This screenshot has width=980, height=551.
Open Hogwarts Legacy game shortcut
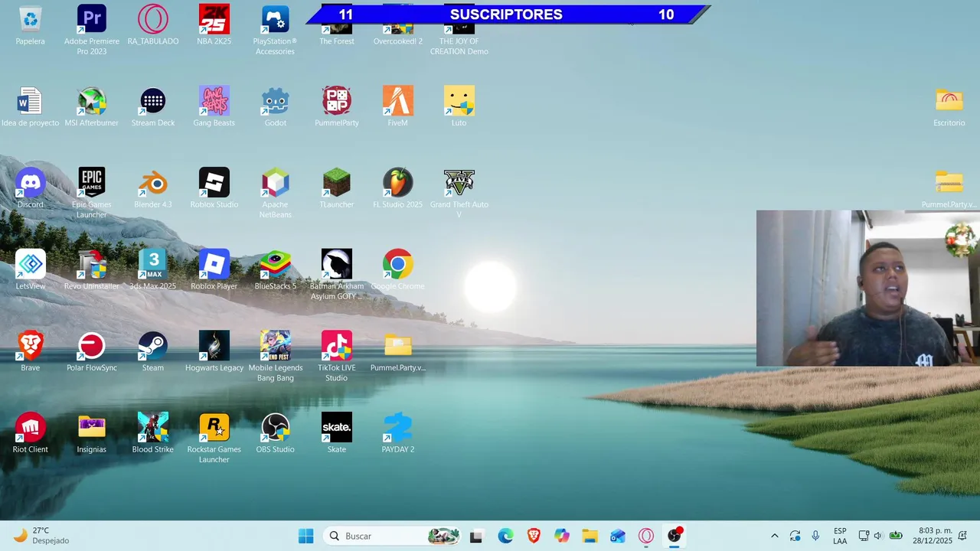pyautogui.click(x=214, y=346)
